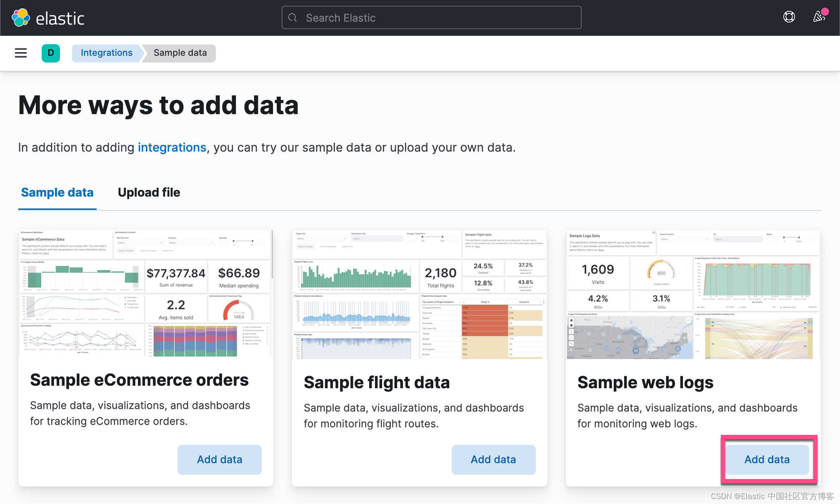Open the hamburger navigation menu
The width and height of the screenshot is (840, 504).
(21, 53)
